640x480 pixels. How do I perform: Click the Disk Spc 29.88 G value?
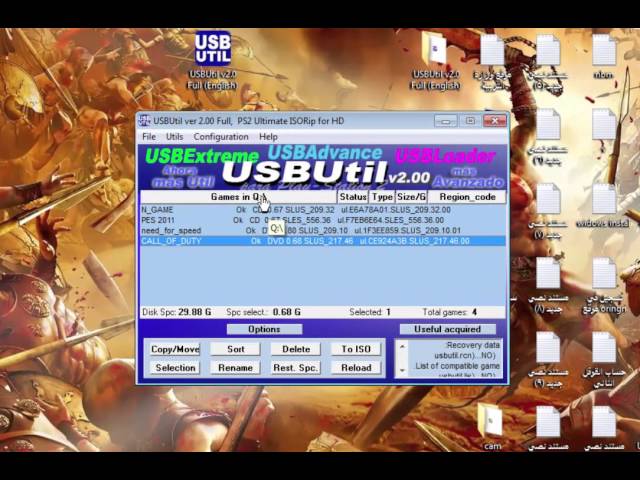tap(195, 312)
